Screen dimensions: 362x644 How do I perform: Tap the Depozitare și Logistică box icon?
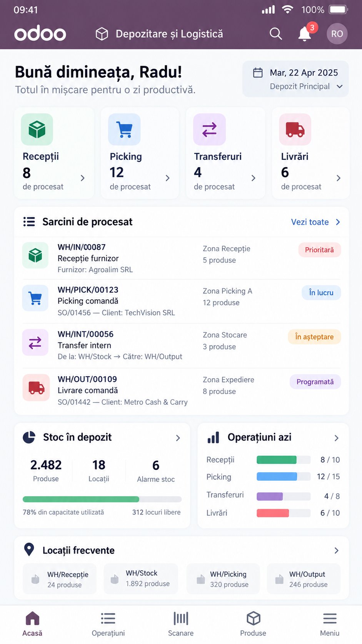click(102, 34)
